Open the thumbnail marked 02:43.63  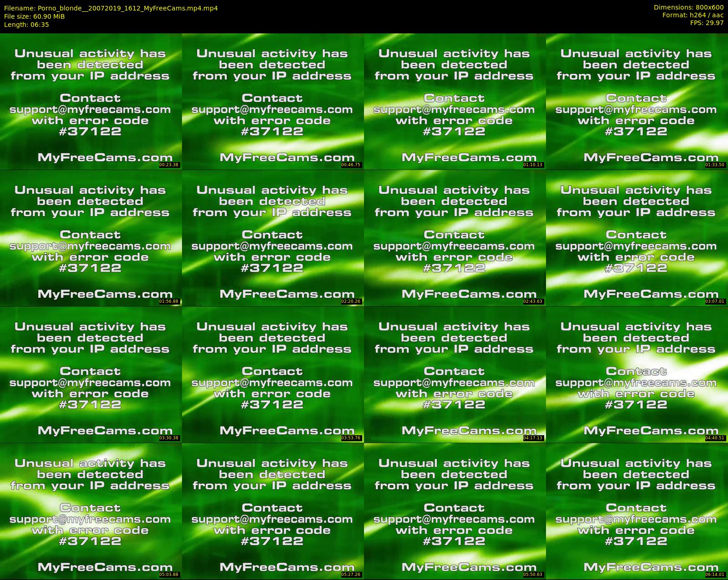455,238
